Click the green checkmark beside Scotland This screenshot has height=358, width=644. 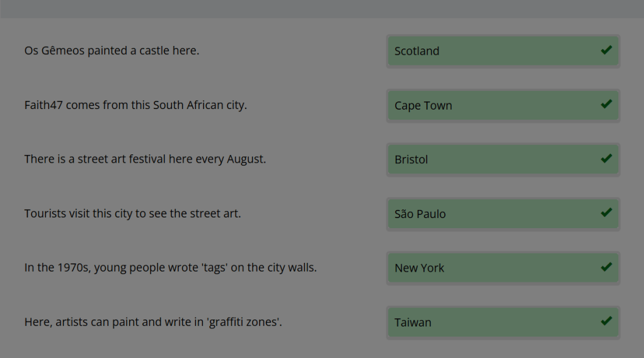point(606,50)
